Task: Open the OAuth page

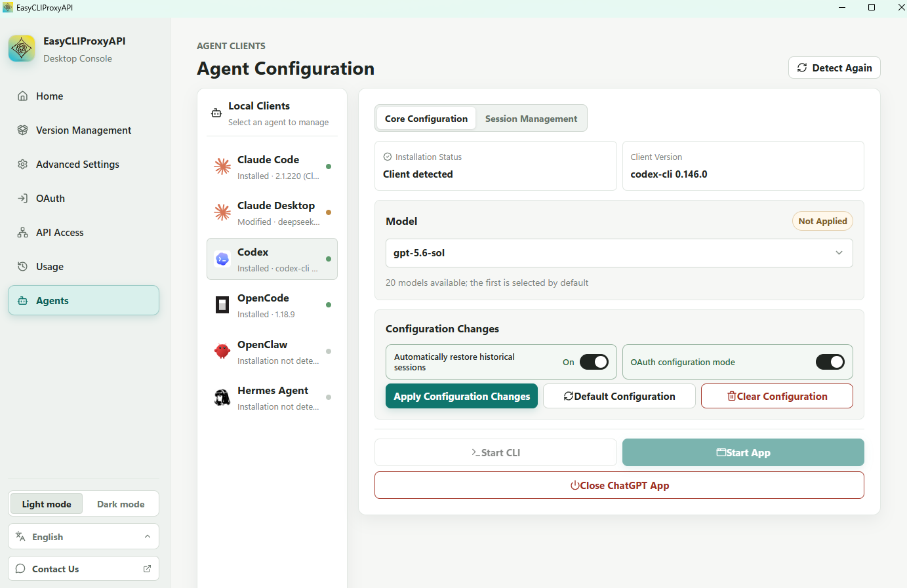Action: pos(83,198)
